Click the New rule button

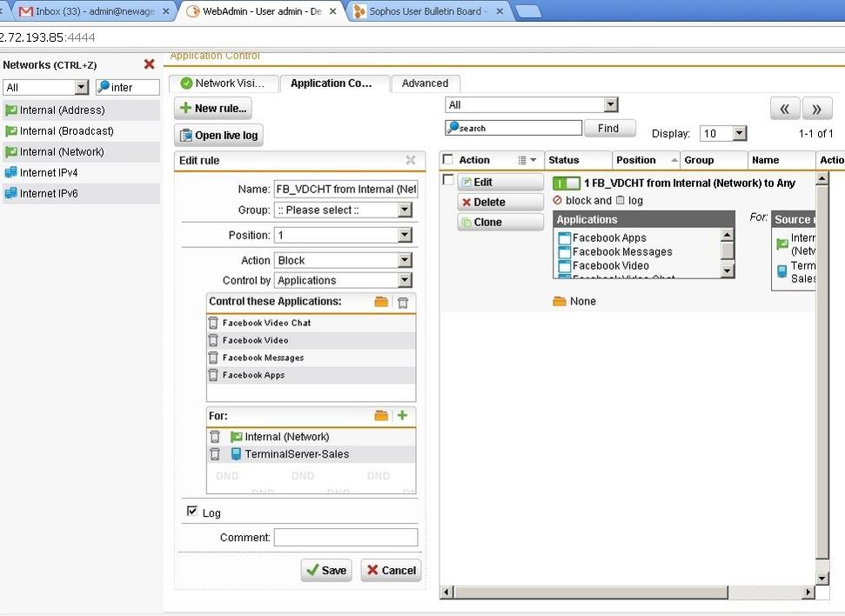pos(213,109)
